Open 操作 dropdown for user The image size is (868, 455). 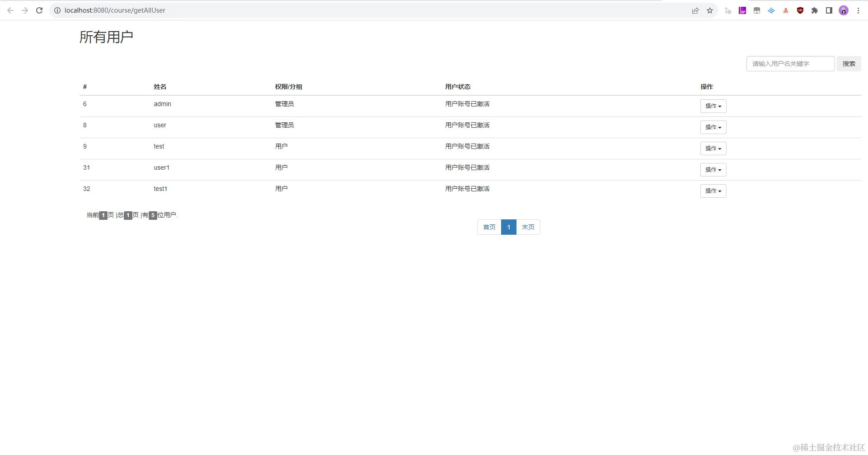(x=713, y=127)
